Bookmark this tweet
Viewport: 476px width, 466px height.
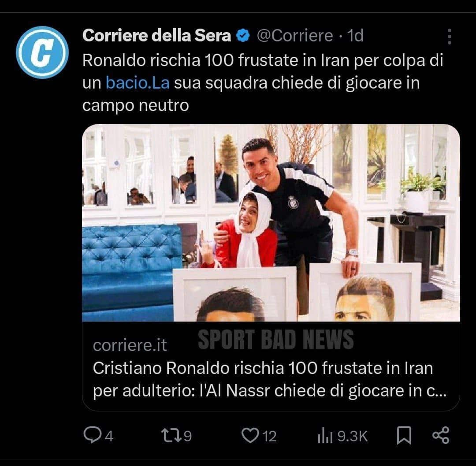pyautogui.click(x=404, y=436)
